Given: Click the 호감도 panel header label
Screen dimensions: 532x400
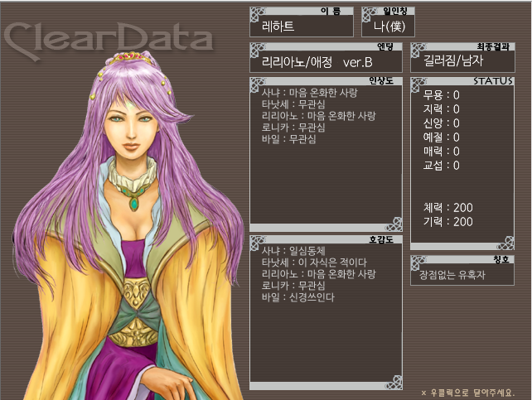Looking at the screenshot, I should 381,239.
